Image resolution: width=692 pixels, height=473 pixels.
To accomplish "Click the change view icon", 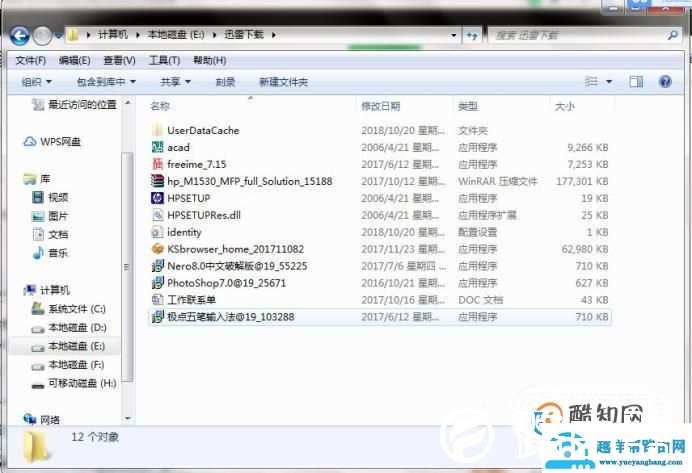I will click(591, 82).
